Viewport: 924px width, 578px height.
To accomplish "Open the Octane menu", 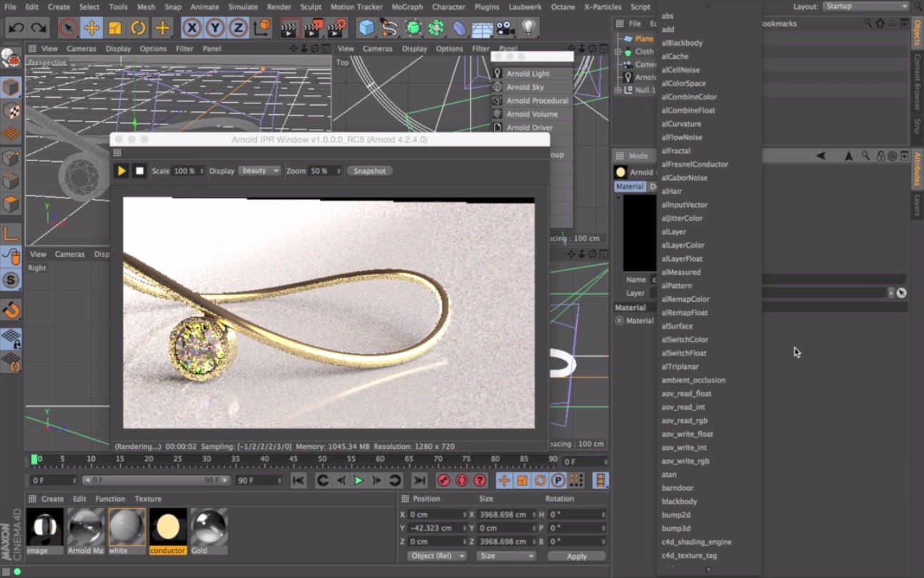I will point(563,6).
